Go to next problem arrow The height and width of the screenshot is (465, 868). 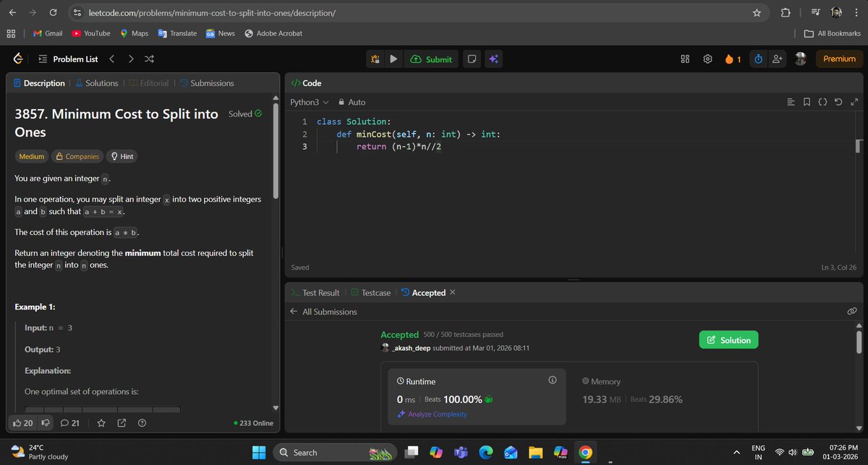pyautogui.click(x=130, y=59)
